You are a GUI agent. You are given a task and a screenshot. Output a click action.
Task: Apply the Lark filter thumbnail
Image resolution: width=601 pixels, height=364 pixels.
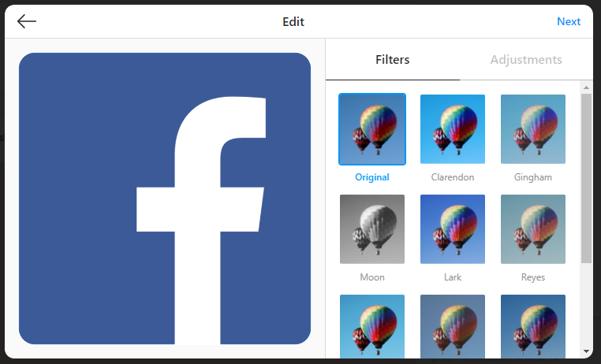click(x=453, y=229)
